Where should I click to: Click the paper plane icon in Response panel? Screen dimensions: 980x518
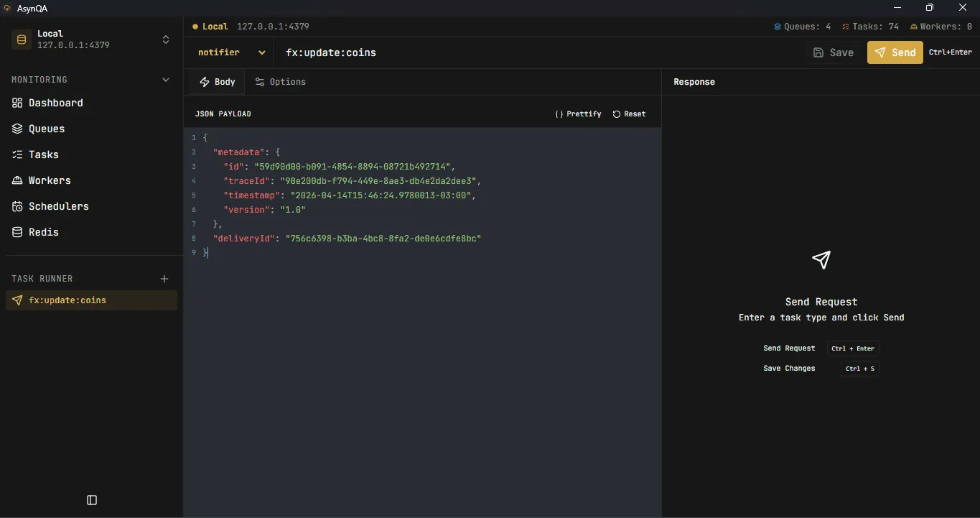(x=821, y=260)
